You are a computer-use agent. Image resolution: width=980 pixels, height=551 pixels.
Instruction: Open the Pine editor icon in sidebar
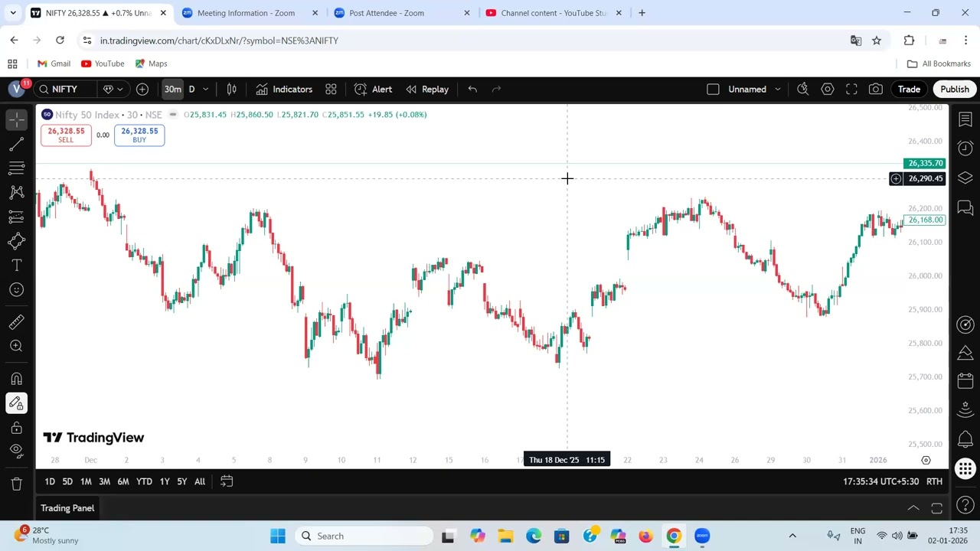965,354
